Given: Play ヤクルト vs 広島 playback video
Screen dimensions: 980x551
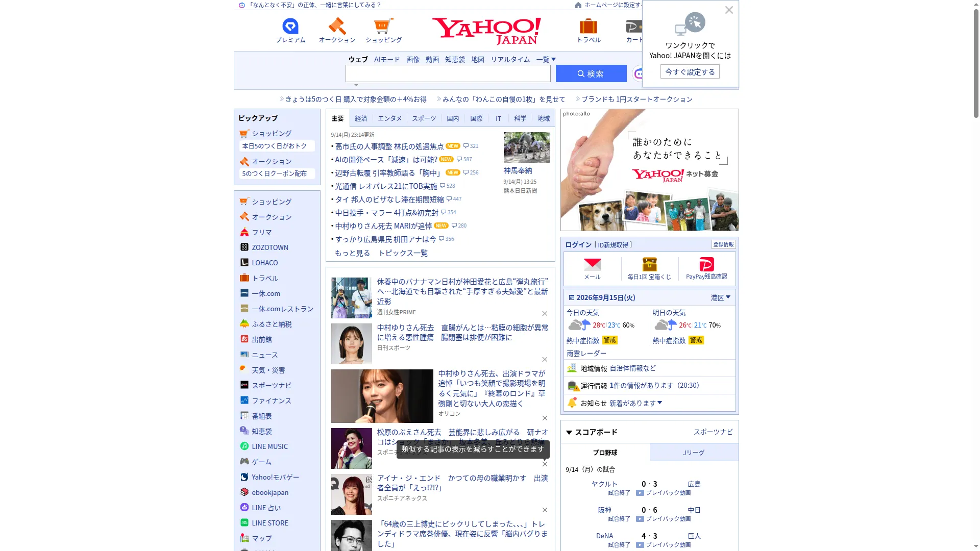Looking at the screenshot, I should [663, 493].
